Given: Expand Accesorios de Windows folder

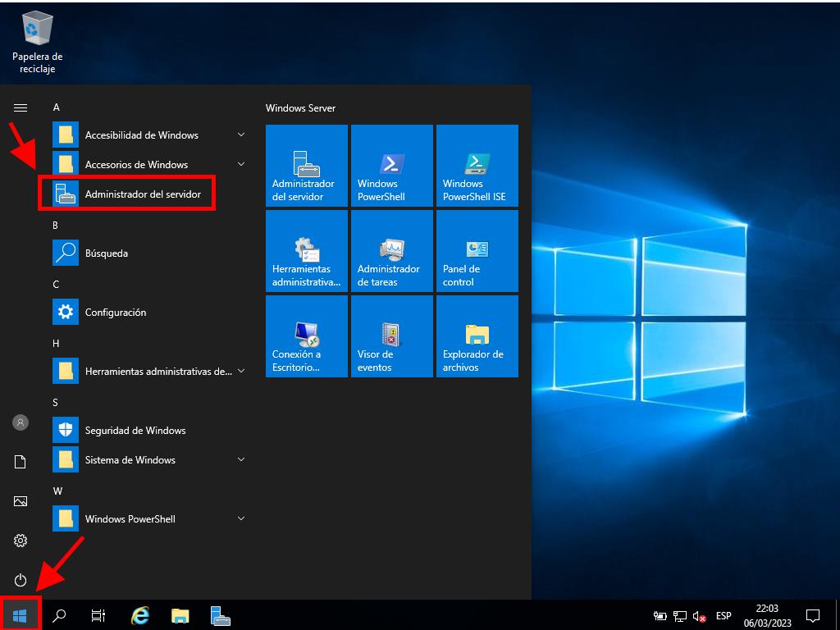Looking at the screenshot, I should coord(150,164).
